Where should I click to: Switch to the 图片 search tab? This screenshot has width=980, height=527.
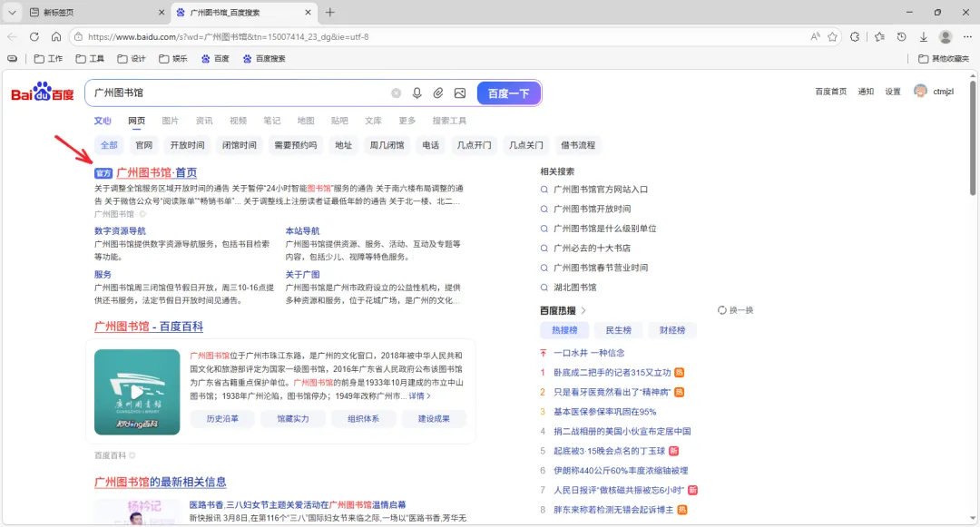tap(170, 121)
